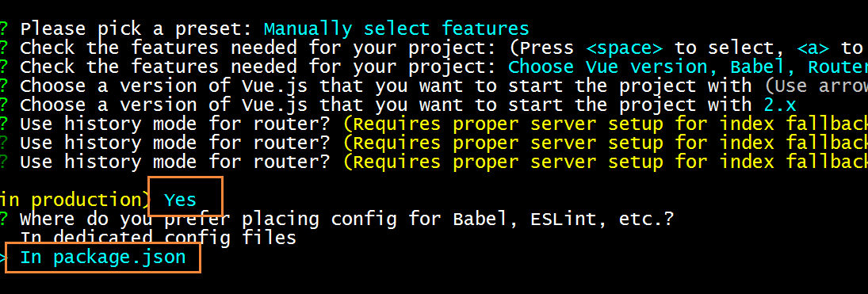The width and height of the screenshot is (868, 294).
Task: Click the "<space>" key hint
Action: (624, 48)
